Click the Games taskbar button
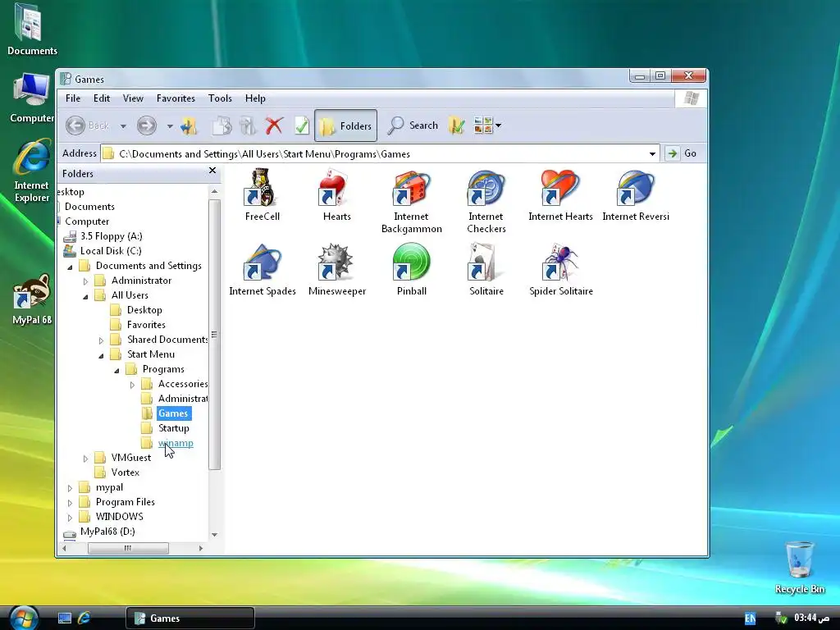 point(190,619)
